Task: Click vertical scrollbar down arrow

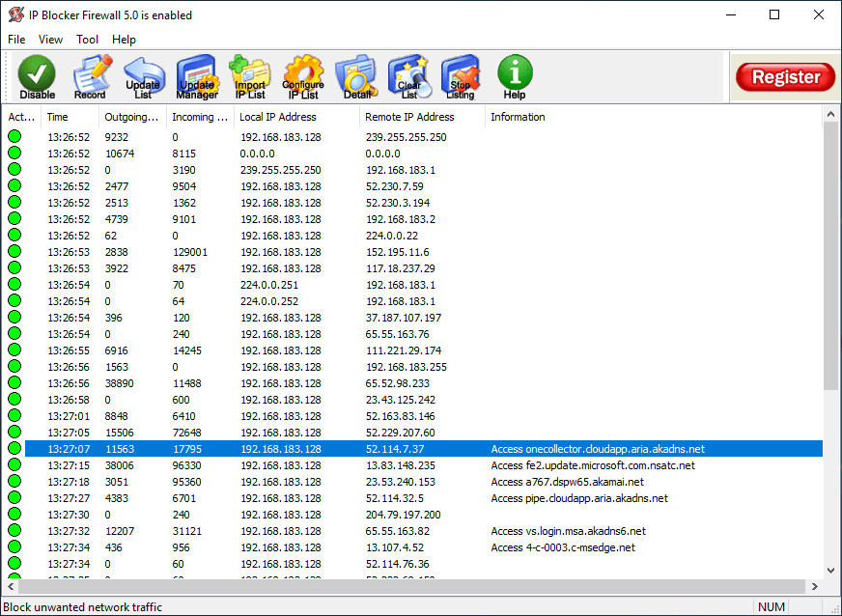Action: coord(831,569)
